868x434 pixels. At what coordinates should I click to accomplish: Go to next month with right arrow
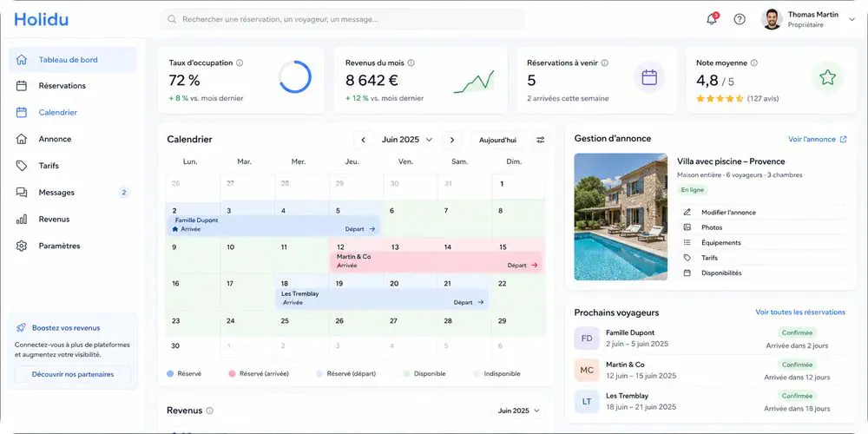tap(451, 140)
